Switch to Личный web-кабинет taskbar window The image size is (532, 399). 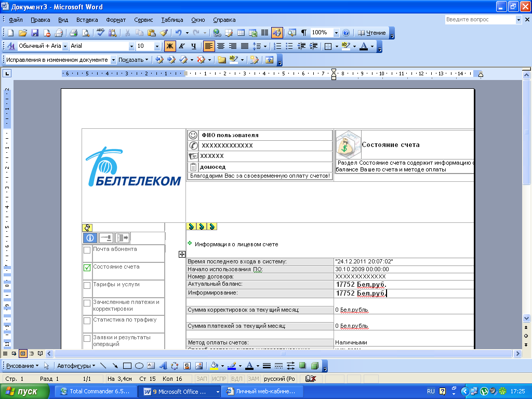[x=261, y=392]
